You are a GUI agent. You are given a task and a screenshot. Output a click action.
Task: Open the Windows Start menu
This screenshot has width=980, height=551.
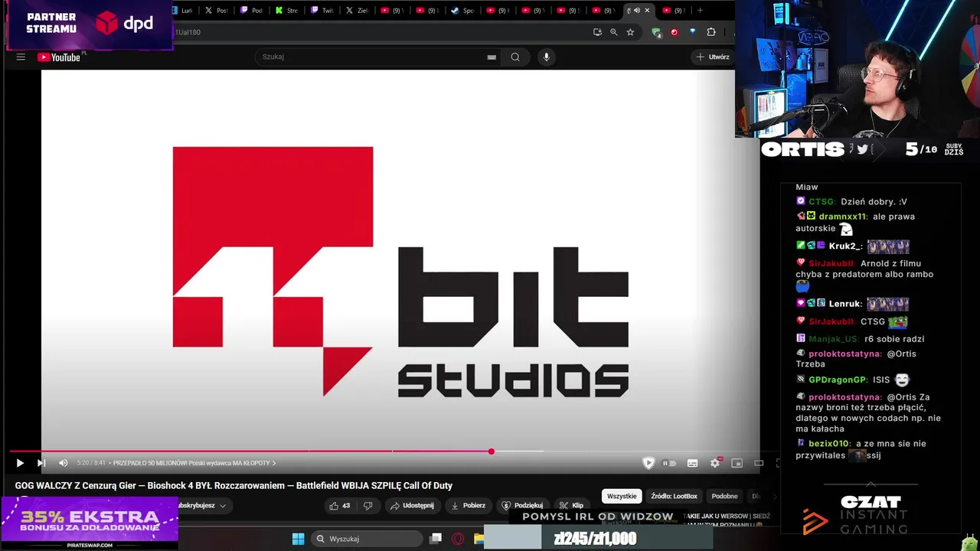click(298, 539)
